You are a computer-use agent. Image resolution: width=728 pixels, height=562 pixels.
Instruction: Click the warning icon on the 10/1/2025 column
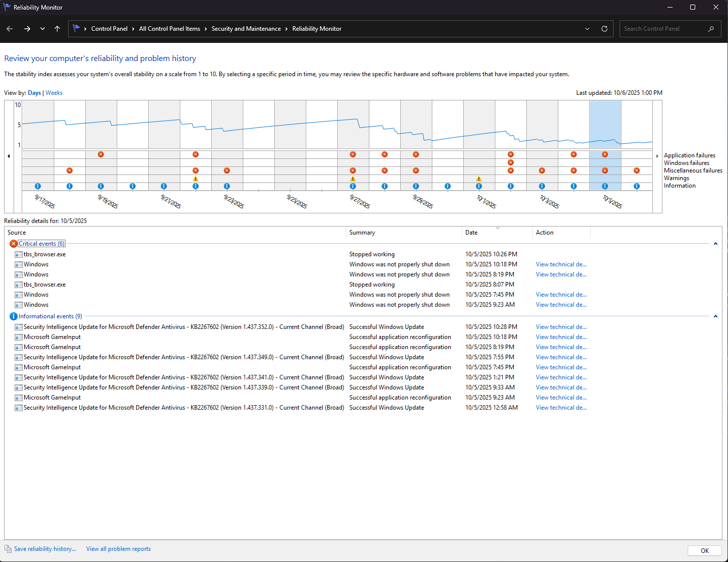click(479, 179)
